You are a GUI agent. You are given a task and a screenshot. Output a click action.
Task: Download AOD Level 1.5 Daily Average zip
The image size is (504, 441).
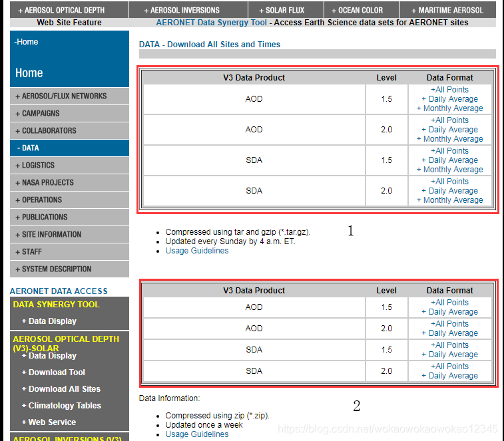449,312
